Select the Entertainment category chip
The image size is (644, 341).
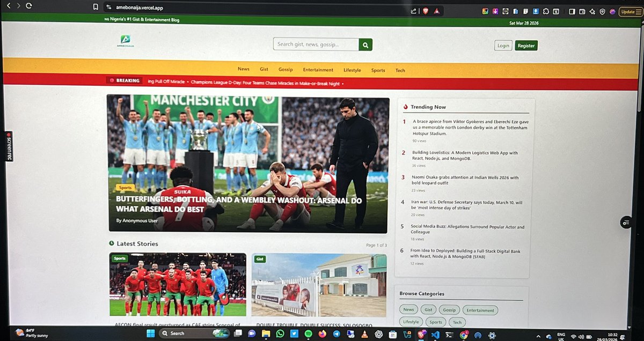[480, 310]
